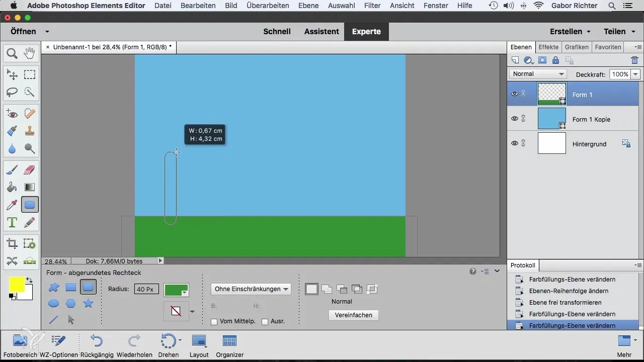This screenshot has width=644, height=362.
Task: Open the Organizer
Action: click(230, 345)
